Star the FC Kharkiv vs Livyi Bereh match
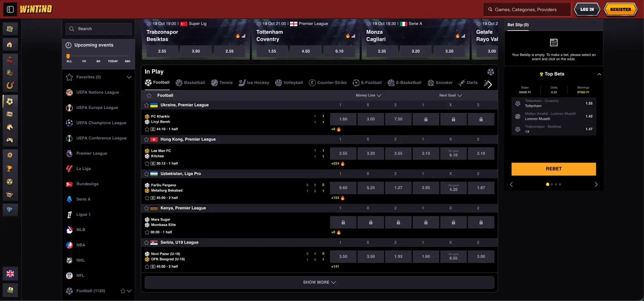The width and height of the screenshot is (644, 301). (x=147, y=129)
